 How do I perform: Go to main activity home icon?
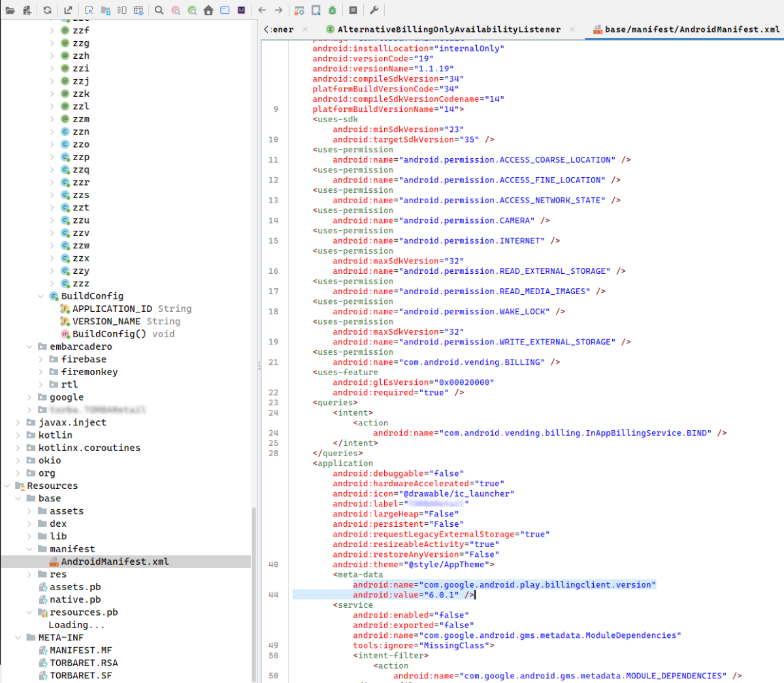coord(208,10)
